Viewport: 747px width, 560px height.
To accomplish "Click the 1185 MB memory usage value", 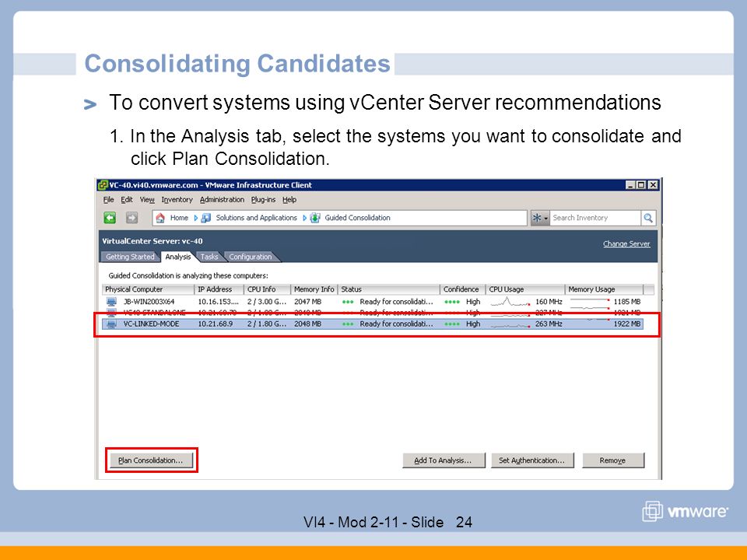I will 627,302.
